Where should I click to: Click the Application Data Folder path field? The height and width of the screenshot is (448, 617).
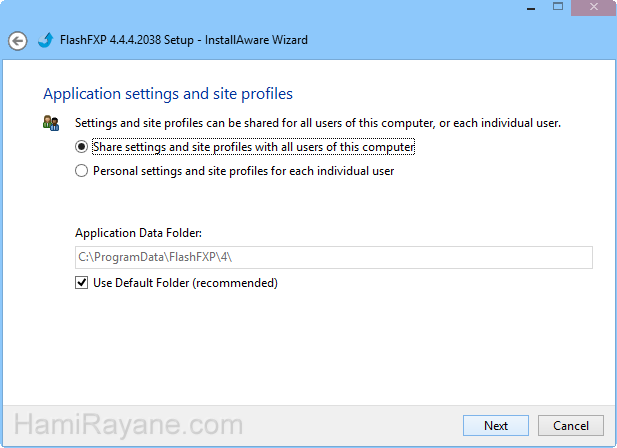(334, 257)
